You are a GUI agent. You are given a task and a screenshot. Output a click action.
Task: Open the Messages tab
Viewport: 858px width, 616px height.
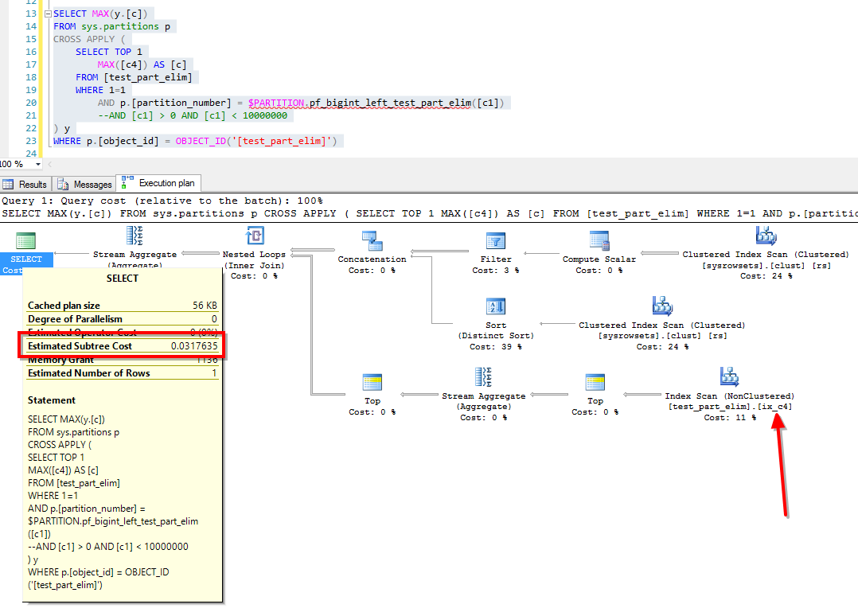tap(85, 185)
